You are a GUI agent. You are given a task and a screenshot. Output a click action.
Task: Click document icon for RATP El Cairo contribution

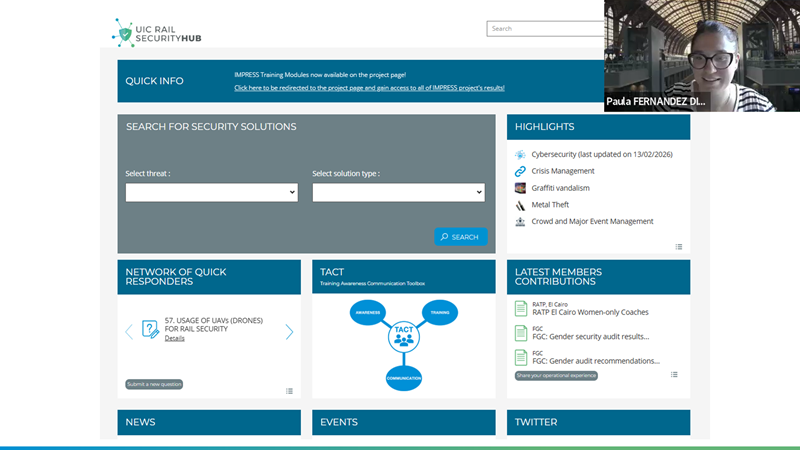click(521, 309)
